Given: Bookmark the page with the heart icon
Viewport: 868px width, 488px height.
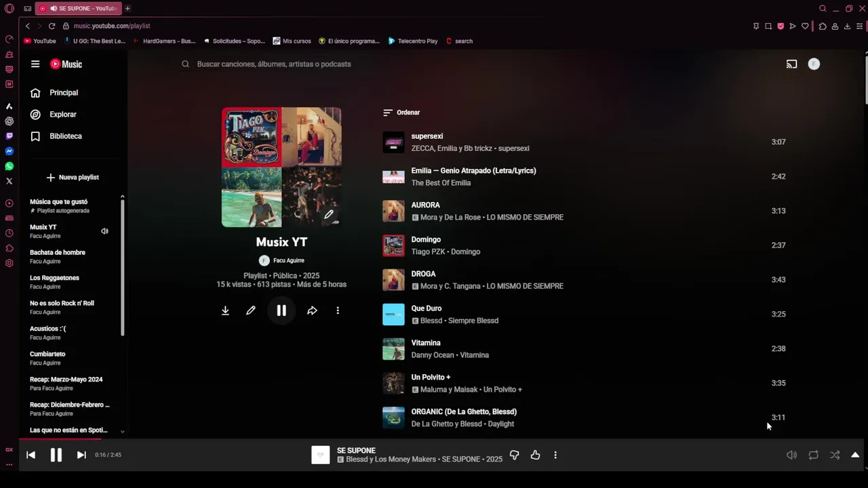Looking at the screenshot, I should click(805, 26).
